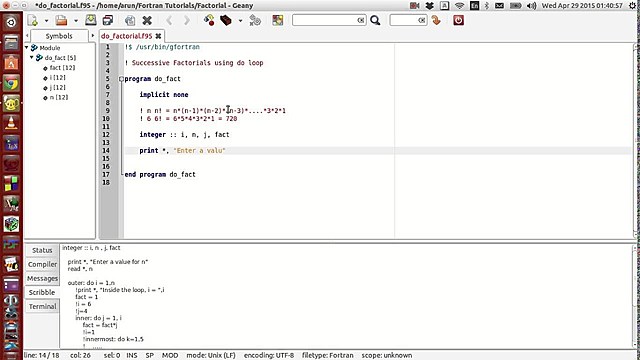Switch to the Scribble tab
The image size is (640, 360).
pos(42,292)
